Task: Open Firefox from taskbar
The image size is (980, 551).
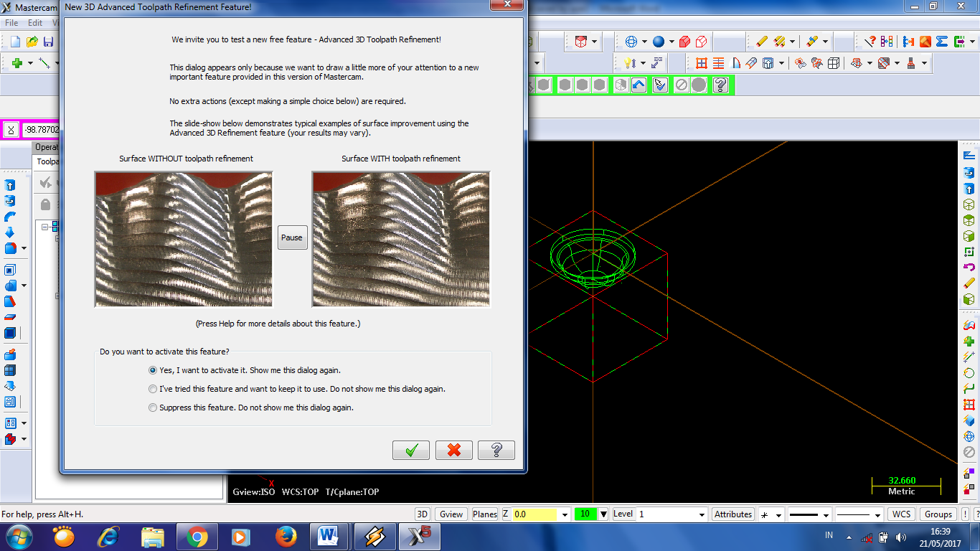Action: click(x=286, y=537)
